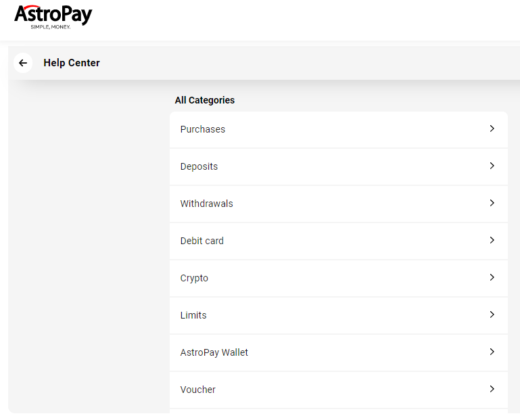Click the AstroPay logo
The height and width of the screenshot is (420, 520).
53,17
